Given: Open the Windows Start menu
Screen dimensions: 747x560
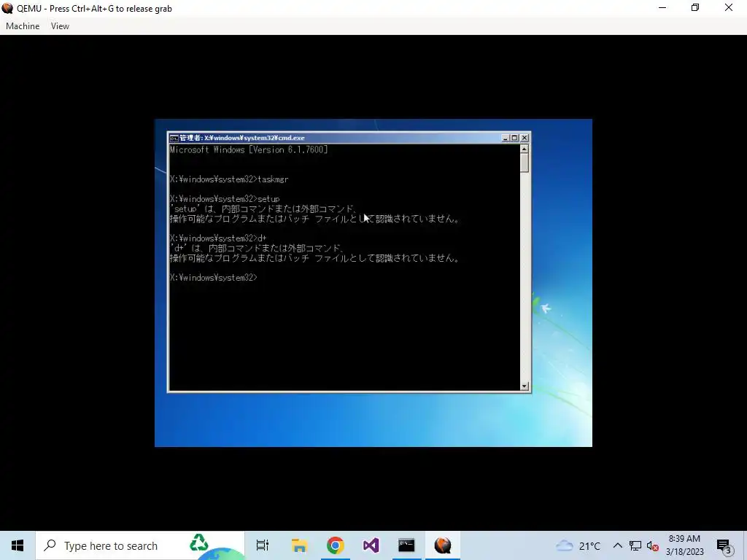Looking at the screenshot, I should coord(18,545).
